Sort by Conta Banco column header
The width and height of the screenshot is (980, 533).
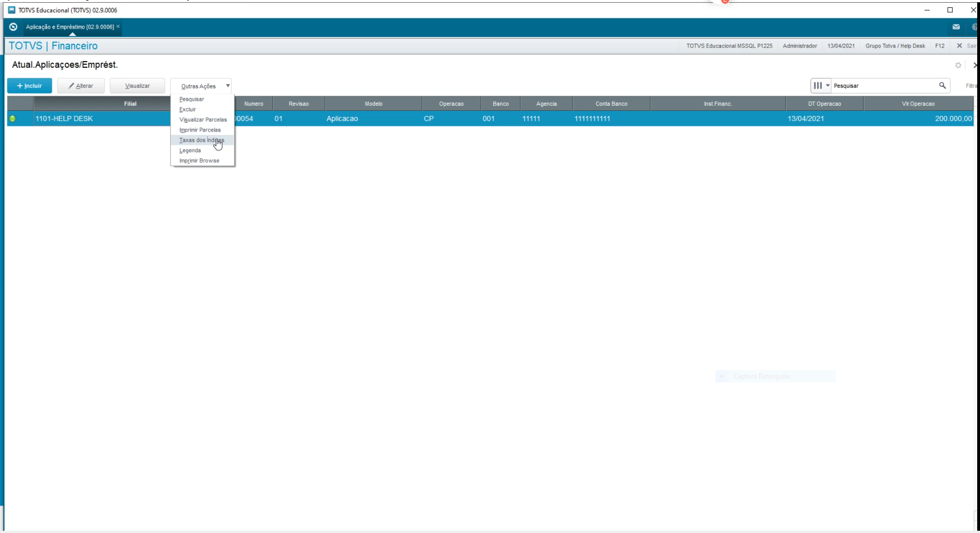611,104
